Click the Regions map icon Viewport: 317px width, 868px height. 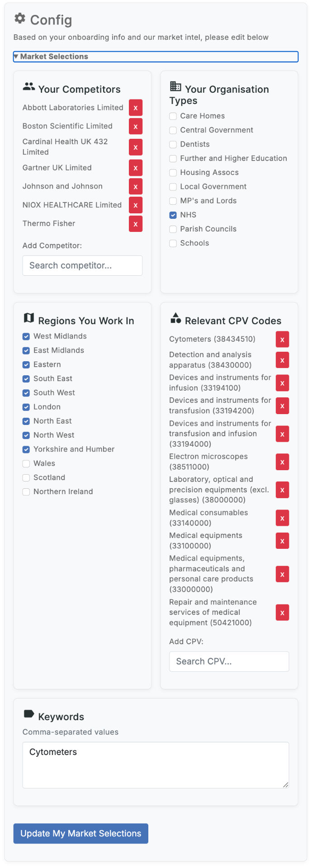(28, 318)
